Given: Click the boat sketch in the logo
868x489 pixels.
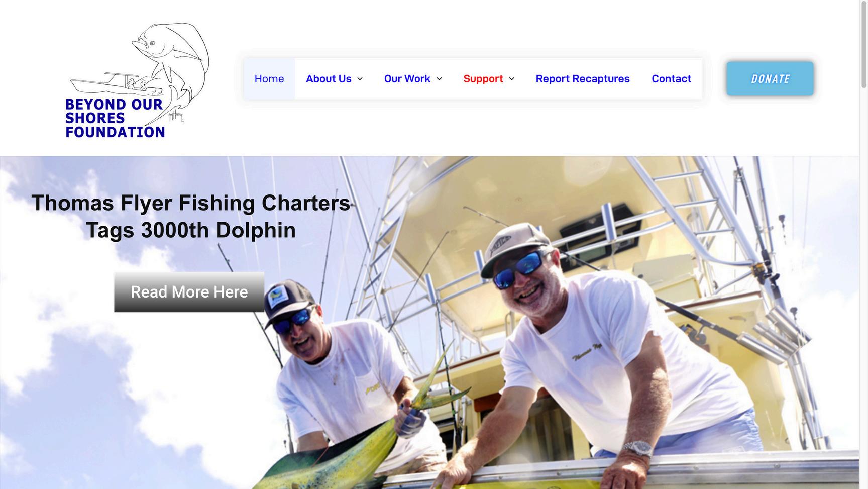Looking at the screenshot, I should click(116, 83).
